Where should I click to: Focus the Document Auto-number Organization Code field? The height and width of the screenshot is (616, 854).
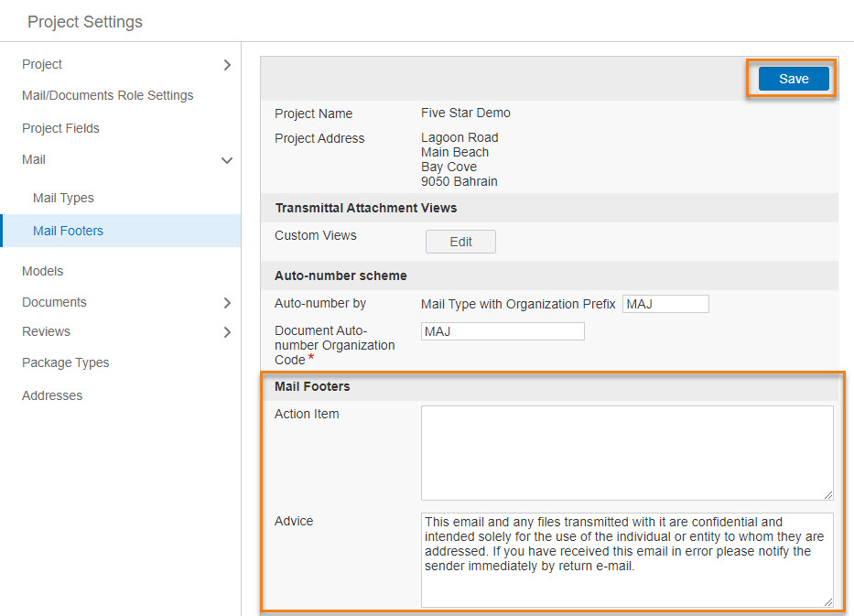pyautogui.click(x=503, y=331)
